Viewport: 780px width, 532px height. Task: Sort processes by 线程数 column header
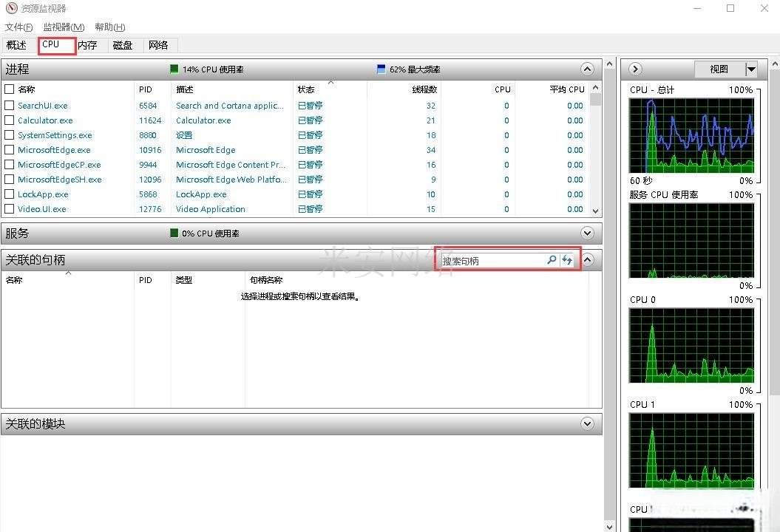(x=424, y=89)
